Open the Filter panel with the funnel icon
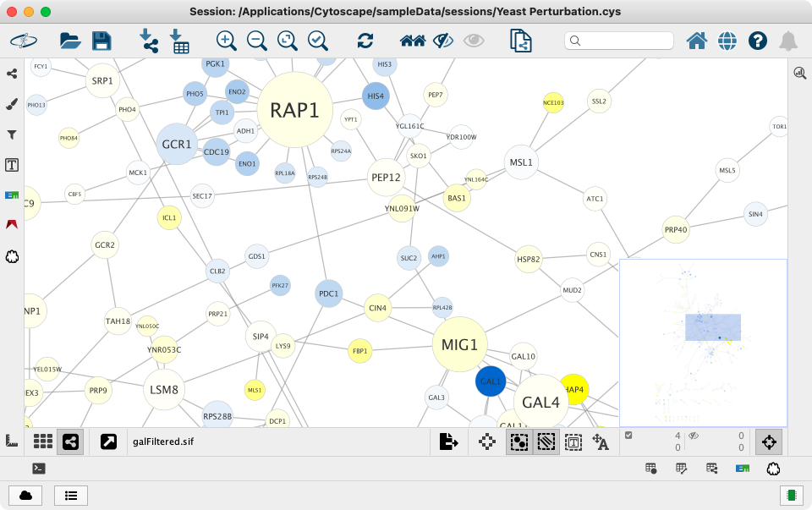812x510 pixels. click(12, 134)
